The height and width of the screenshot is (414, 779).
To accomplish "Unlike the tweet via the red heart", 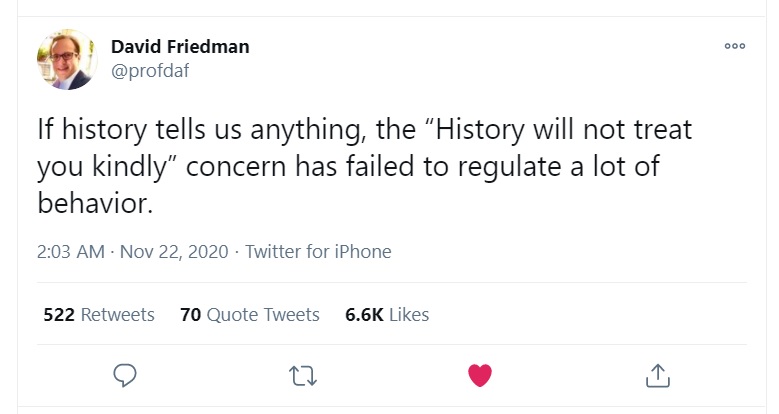I will 480,375.
